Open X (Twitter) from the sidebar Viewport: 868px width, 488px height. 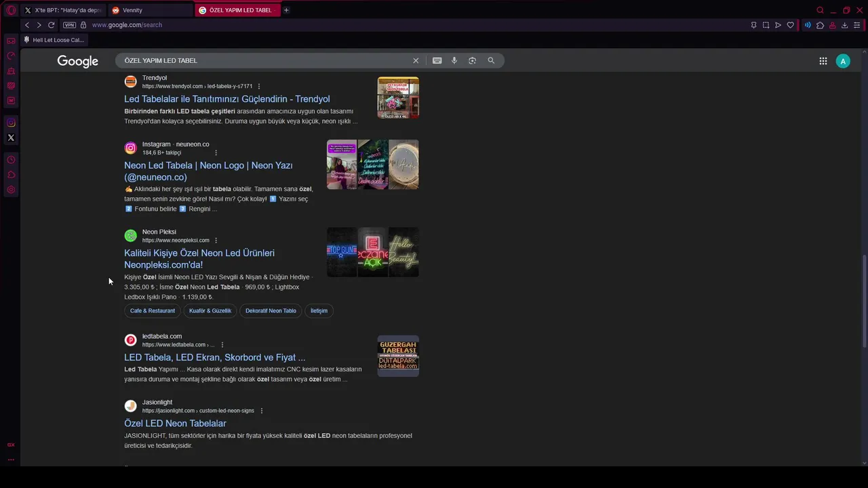[11, 138]
